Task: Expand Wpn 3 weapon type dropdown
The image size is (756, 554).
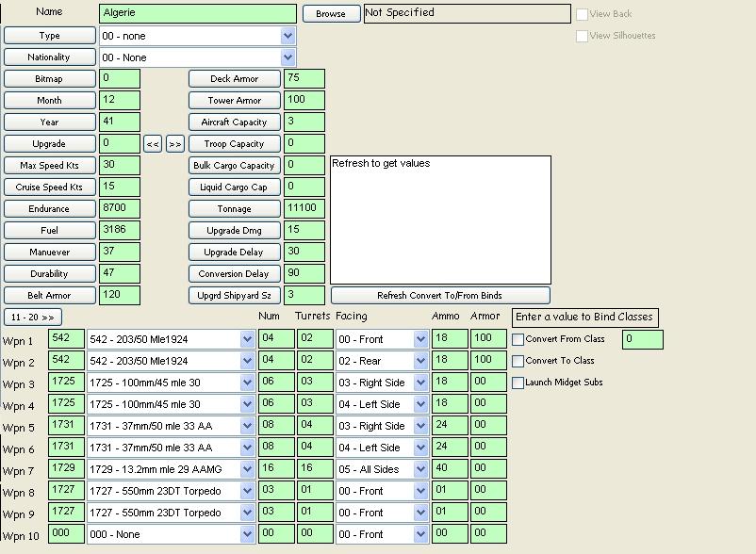Action: pos(247,383)
